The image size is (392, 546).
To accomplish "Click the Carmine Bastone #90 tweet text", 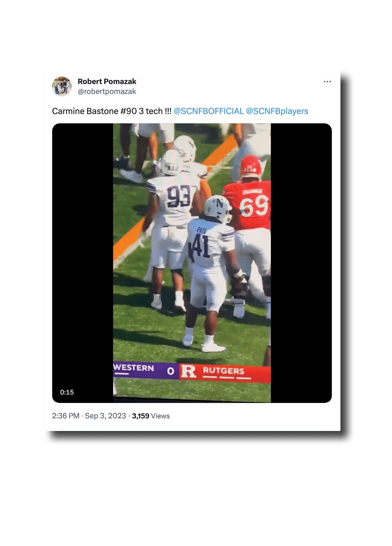I will tap(111, 111).
